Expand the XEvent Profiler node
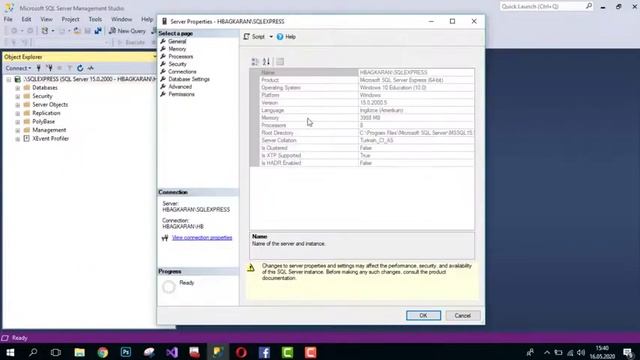This screenshot has height=360, width=640. (x=18, y=139)
